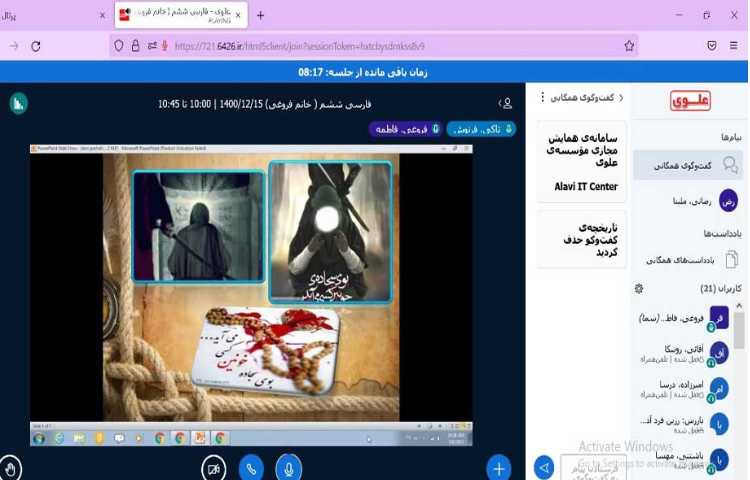This screenshot has width=750, height=480.
Task: Open the blue plus actions menu
Action: tap(499, 469)
